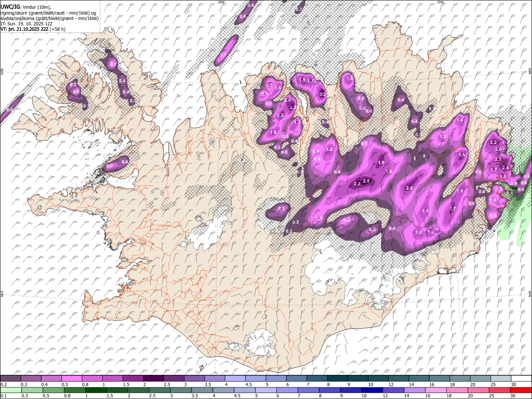Click the rain legend swatch between 25 and 30

[x=499, y=390]
